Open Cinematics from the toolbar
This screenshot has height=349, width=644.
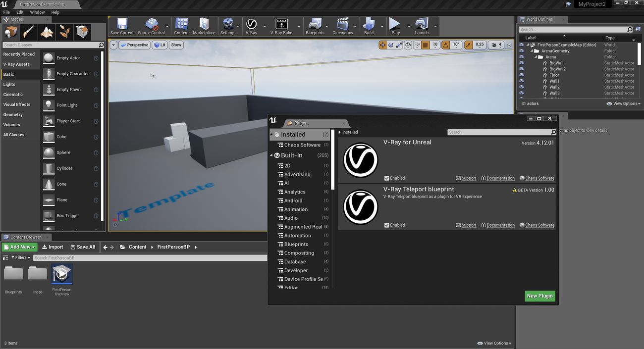342,25
